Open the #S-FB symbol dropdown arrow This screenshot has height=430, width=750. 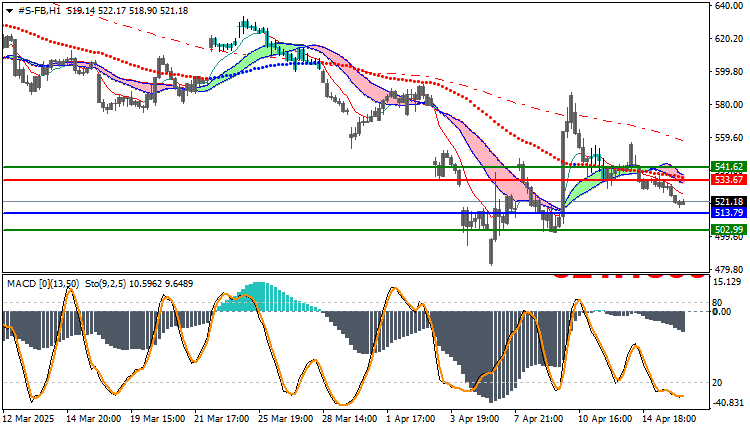(10, 11)
